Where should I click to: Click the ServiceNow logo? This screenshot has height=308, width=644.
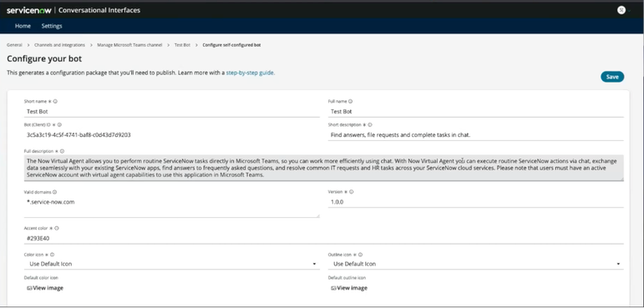[x=29, y=10]
